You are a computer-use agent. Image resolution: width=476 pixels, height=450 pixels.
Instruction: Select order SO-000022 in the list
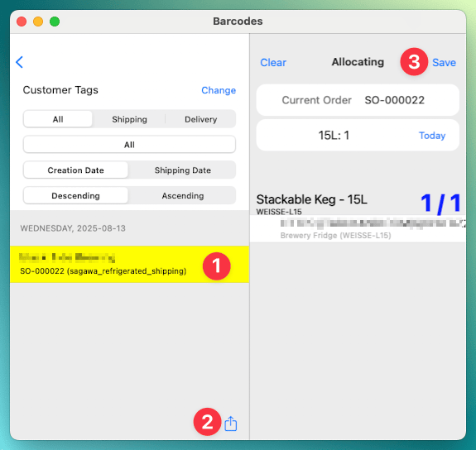pyautogui.click(x=130, y=265)
